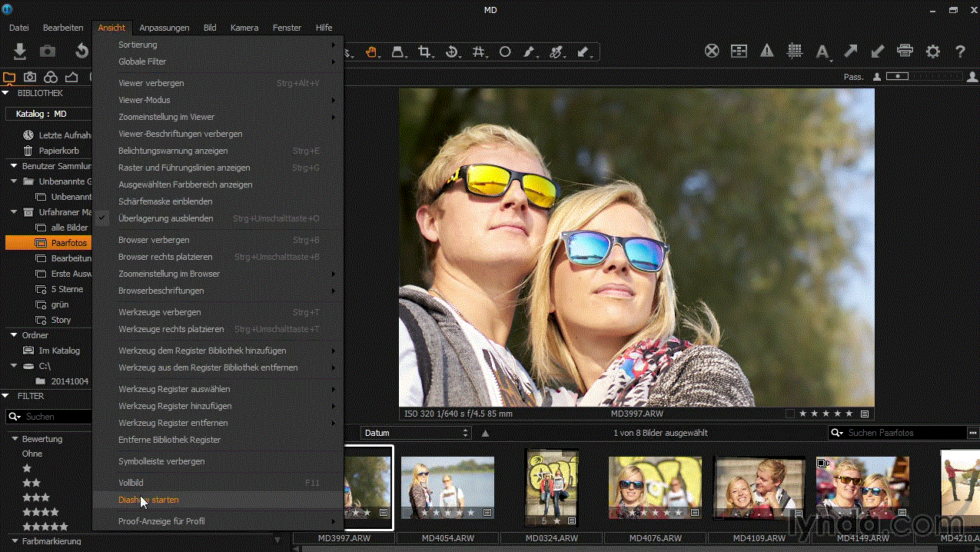Select the Crop tool
Screen dimensions: 980x552
(x=424, y=52)
